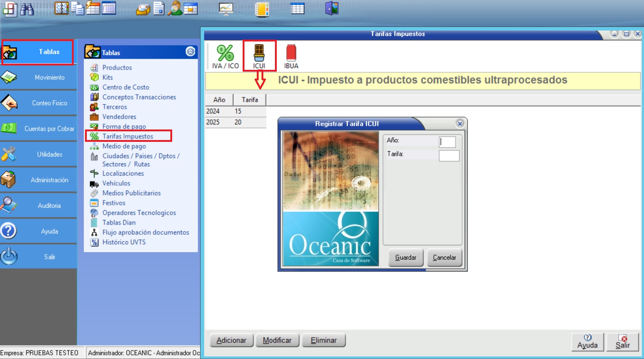
Task: Click the binoculars search icon in toolbar
Action: point(27,9)
